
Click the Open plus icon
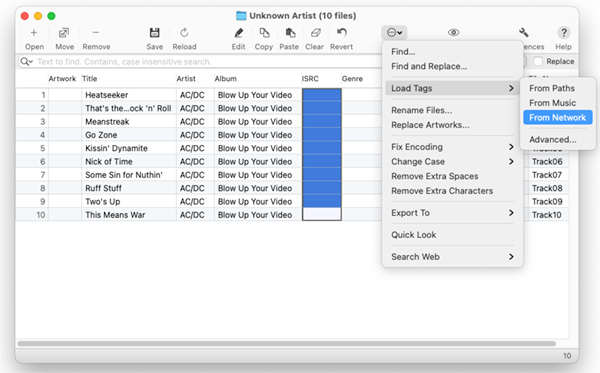click(34, 33)
